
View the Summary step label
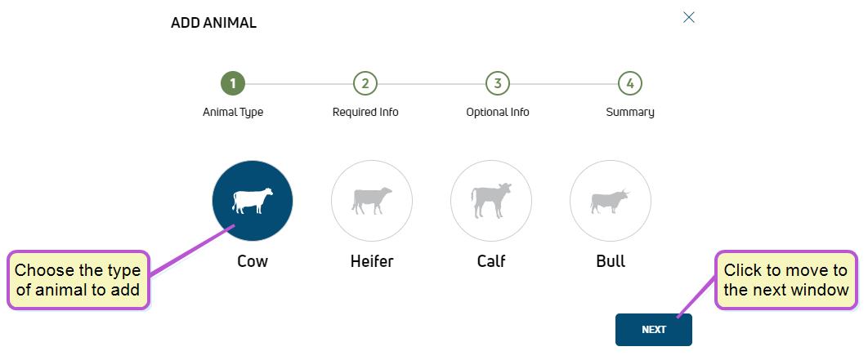pos(630,113)
